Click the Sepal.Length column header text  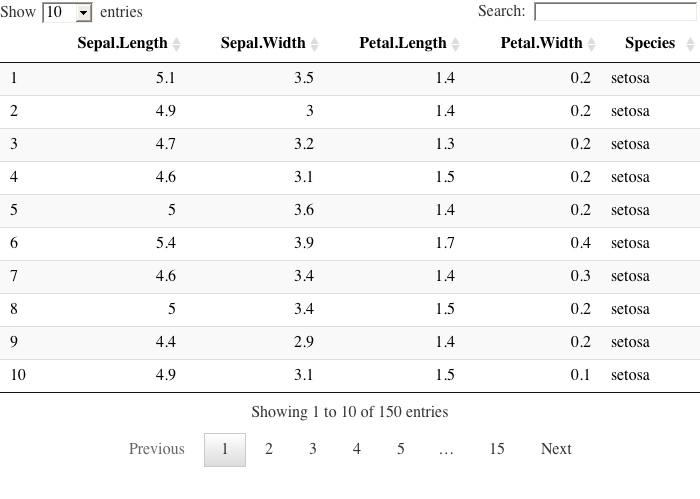click(x=122, y=43)
